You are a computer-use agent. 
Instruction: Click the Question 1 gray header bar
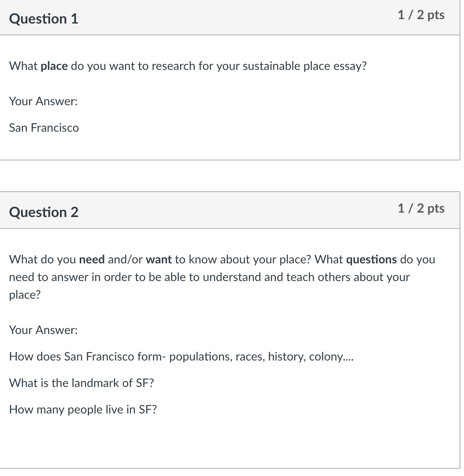pyautogui.click(x=230, y=18)
